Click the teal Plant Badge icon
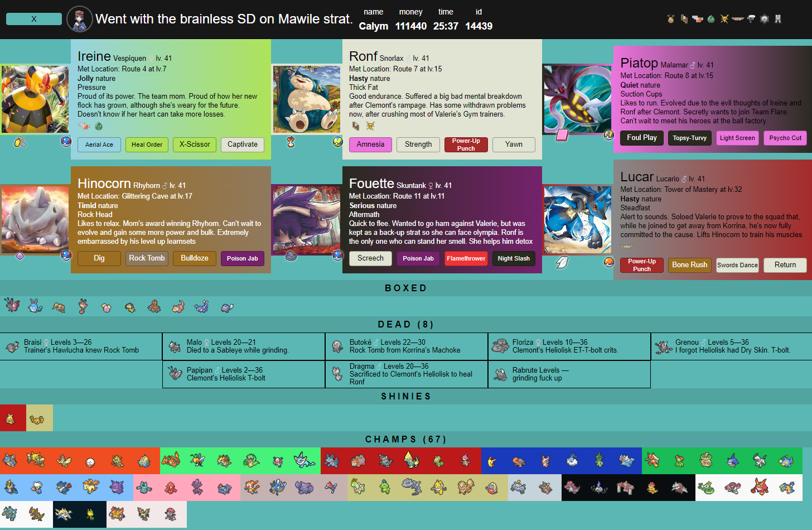Screen dimensions: 812x530 pos(711,19)
